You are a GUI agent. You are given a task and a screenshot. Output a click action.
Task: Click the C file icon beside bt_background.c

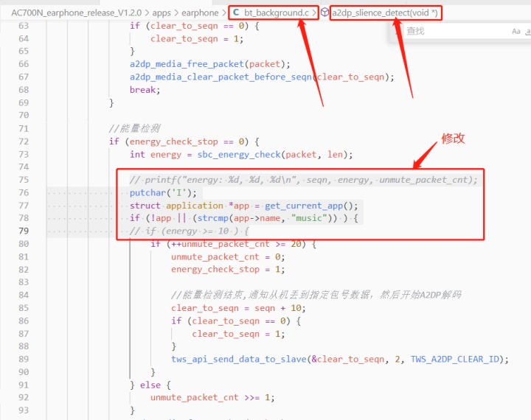point(236,13)
